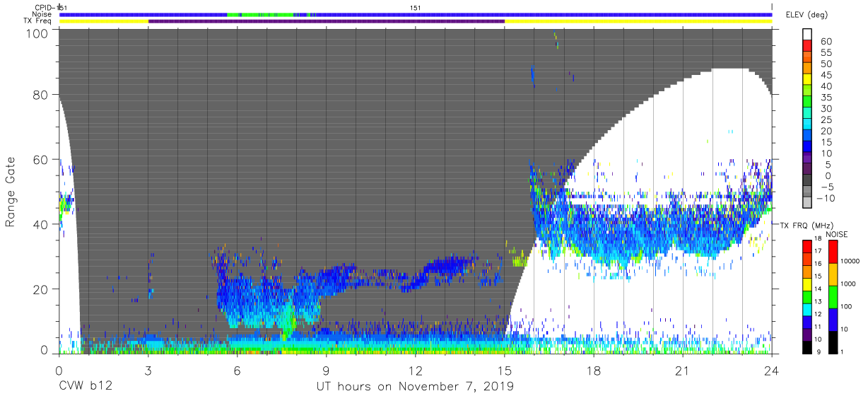This screenshot has width=868, height=401.
Task: Click the x-axis tick label '3'
Action: click(x=148, y=371)
